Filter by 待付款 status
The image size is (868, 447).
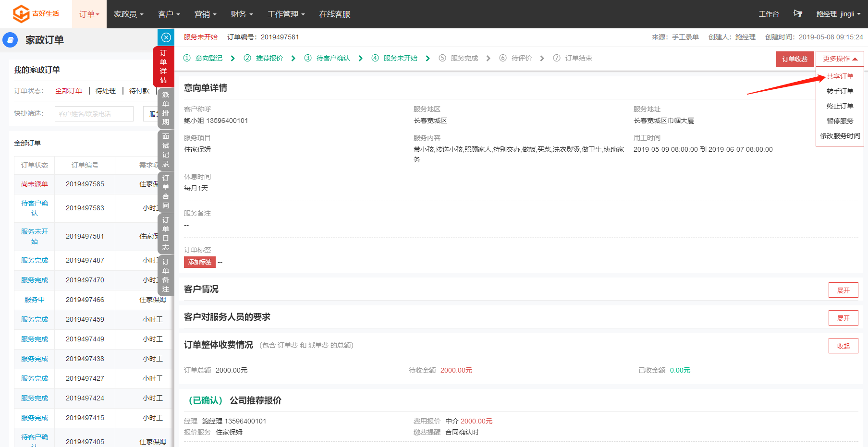(139, 91)
